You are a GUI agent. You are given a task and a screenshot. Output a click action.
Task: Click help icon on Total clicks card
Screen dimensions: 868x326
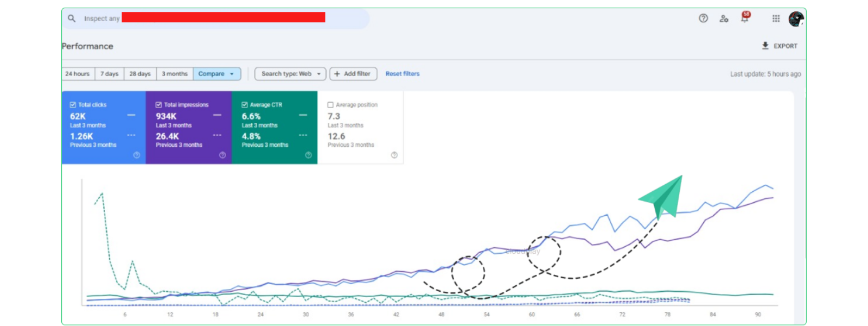click(x=137, y=155)
